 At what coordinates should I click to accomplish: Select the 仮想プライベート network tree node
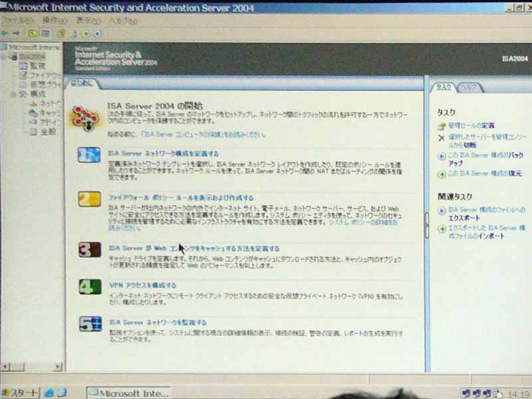tap(41, 84)
